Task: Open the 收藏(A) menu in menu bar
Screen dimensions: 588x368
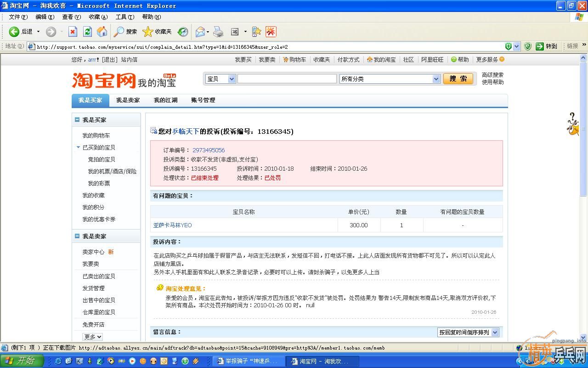Action: [98, 17]
